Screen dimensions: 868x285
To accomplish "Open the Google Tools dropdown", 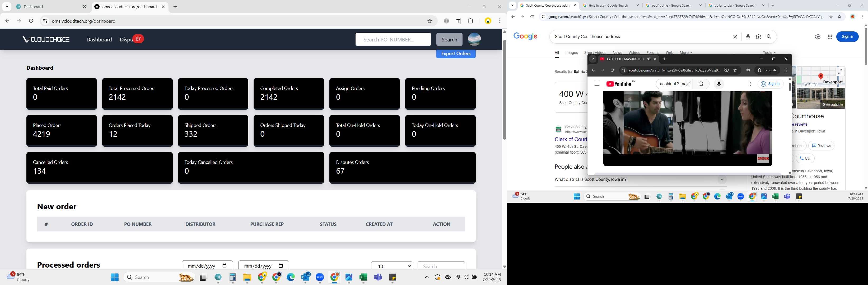I will coord(769,53).
